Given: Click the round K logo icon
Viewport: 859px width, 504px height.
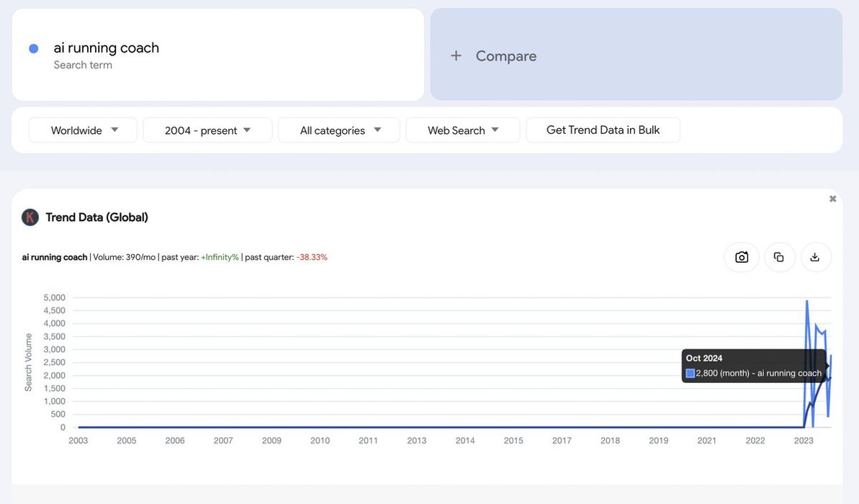Looking at the screenshot, I should (30, 217).
